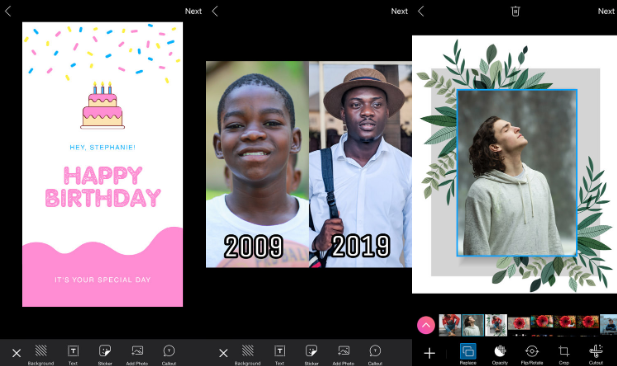Image resolution: width=617 pixels, height=366 pixels.
Task: Tap Next on the 2009/2019 collage screen
Action: pyautogui.click(x=399, y=11)
